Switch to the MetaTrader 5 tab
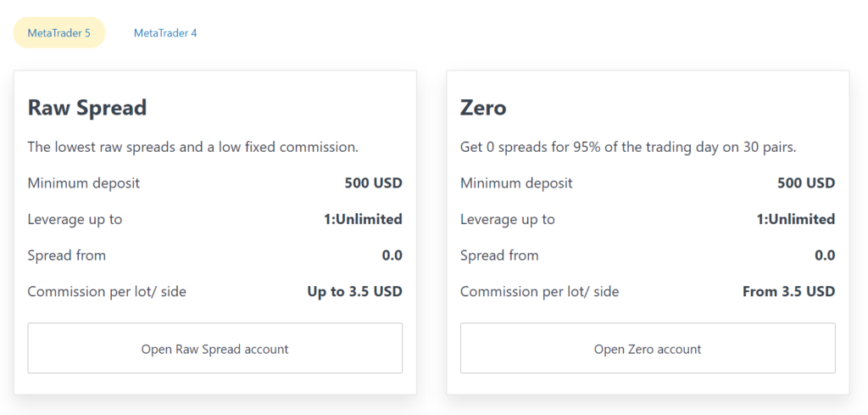The height and width of the screenshot is (415, 868). [x=58, y=33]
